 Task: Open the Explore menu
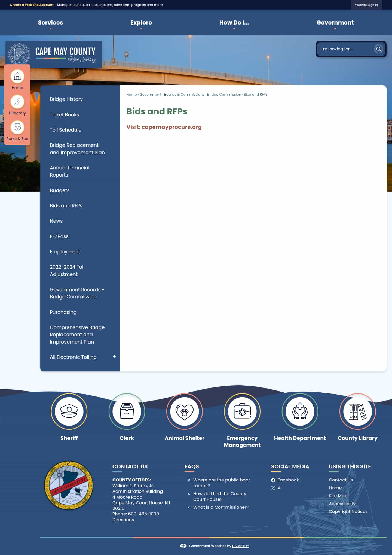pos(141,23)
